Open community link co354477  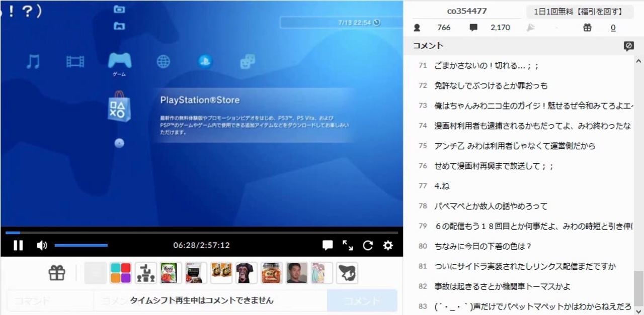(x=467, y=11)
